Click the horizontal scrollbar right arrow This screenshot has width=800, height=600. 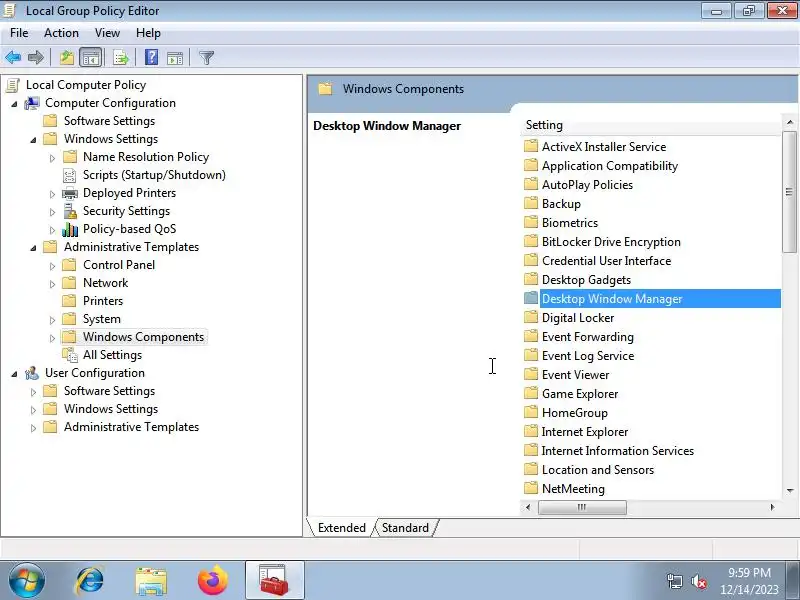tap(772, 507)
